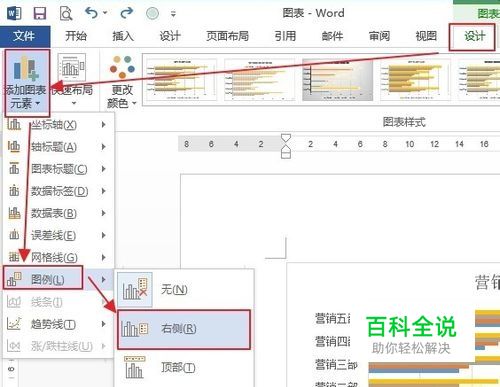Open the 更改颜色 palette
The height and width of the screenshot is (387, 500).
[122, 82]
